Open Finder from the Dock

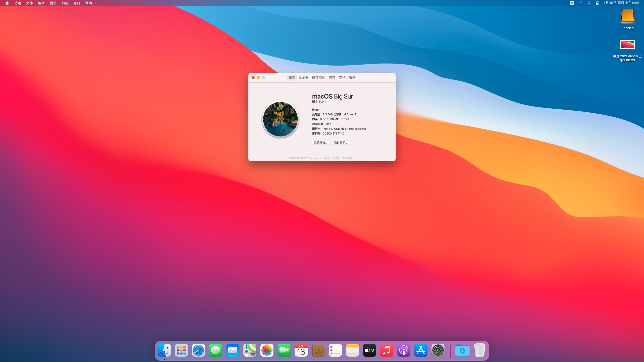click(x=164, y=350)
